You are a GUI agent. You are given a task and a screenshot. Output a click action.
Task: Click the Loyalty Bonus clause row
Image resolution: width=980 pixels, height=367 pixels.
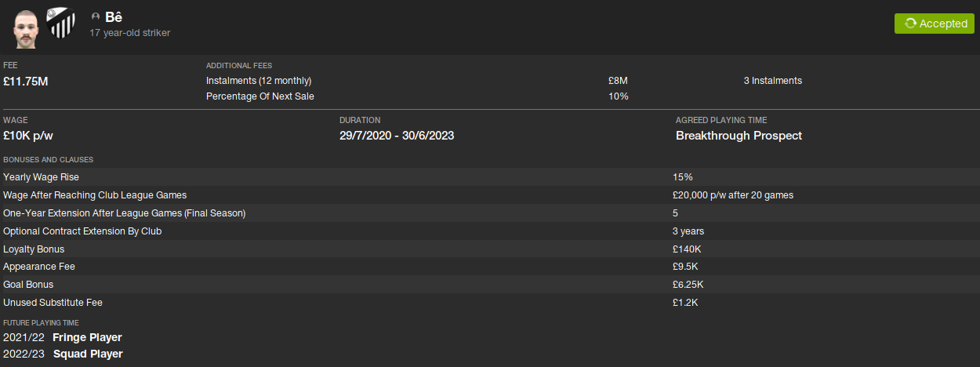coord(34,249)
